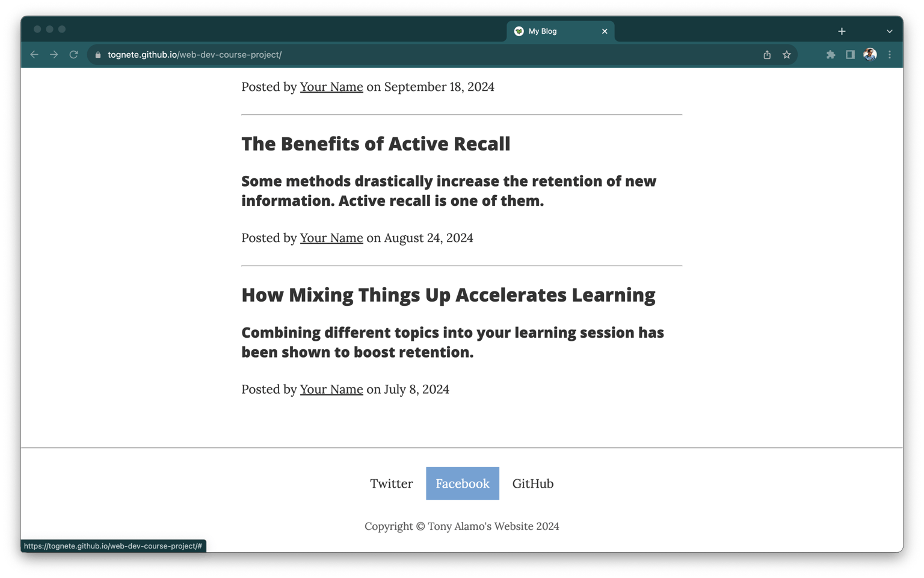
Task: Open The Benefits of Active Recall post
Action: pos(376,144)
